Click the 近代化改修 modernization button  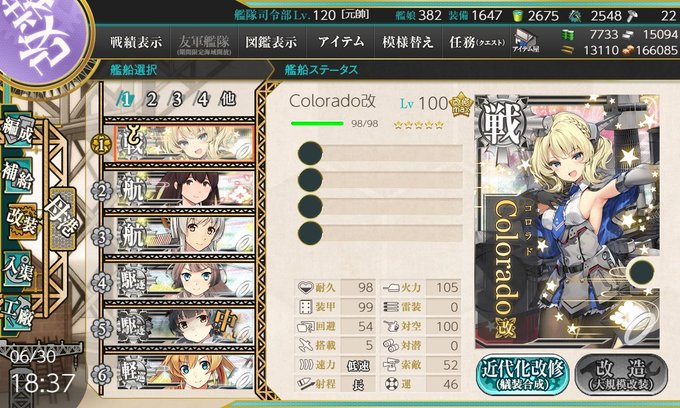[523, 374]
